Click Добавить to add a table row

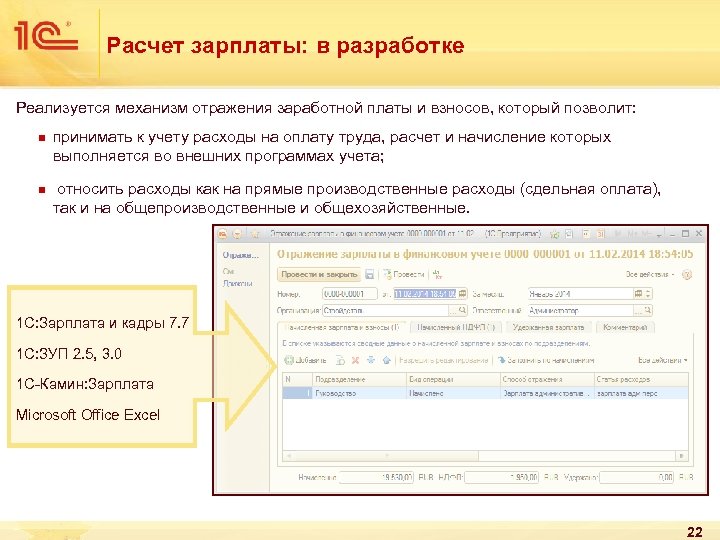pos(305,360)
